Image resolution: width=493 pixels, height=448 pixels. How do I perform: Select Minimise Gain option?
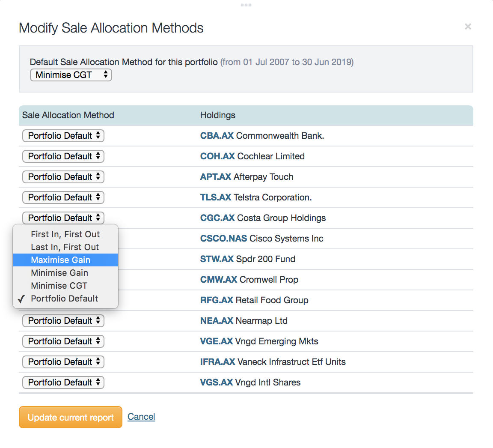coord(59,273)
